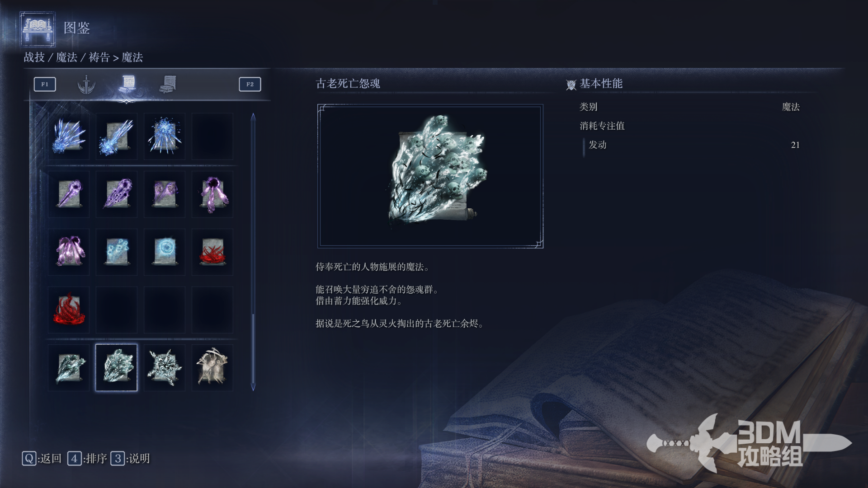Click the F2 next category button
The image size is (868, 488).
point(250,84)
